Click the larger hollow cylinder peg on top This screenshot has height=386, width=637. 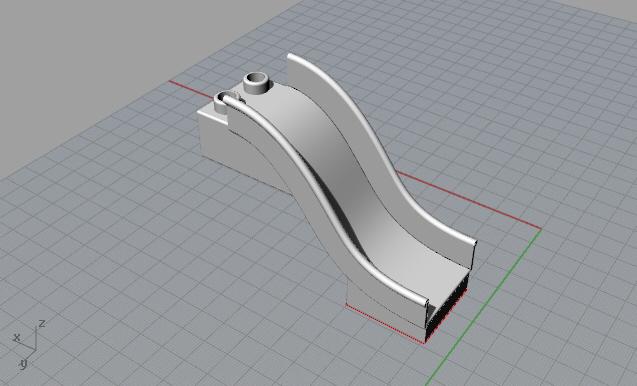tap(257, 83)
